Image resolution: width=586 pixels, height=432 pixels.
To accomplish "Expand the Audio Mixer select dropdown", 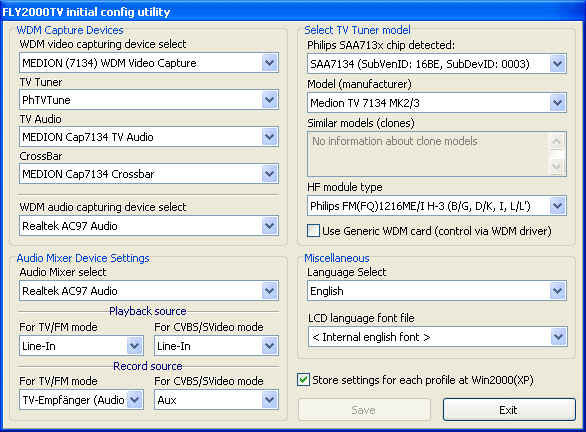I will pyautogui.click(x=269, y=291).
